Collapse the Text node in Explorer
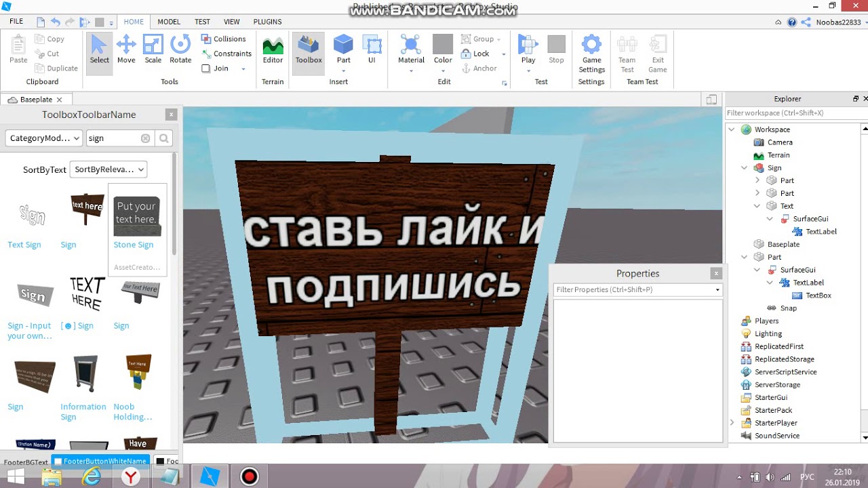Image resolution: width=868 pixels, height=488 pixels. [757, 206]
